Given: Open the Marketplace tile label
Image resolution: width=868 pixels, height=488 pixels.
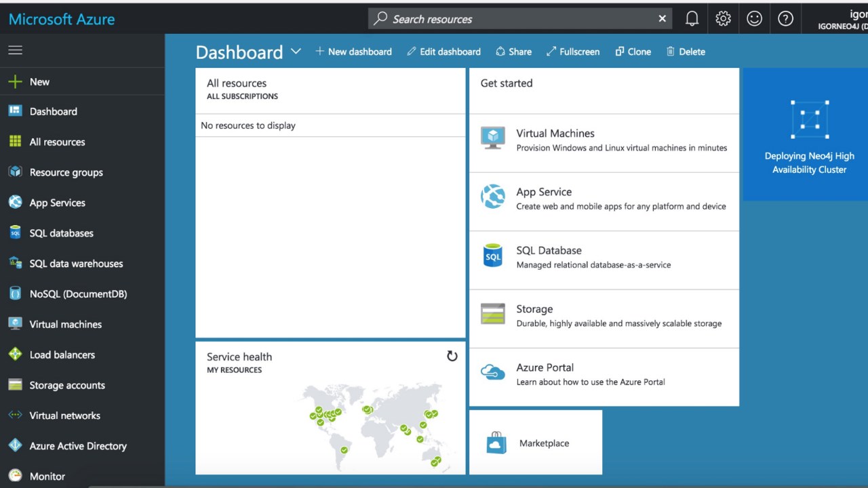Looking at the screenshot, I should [544, 443].
